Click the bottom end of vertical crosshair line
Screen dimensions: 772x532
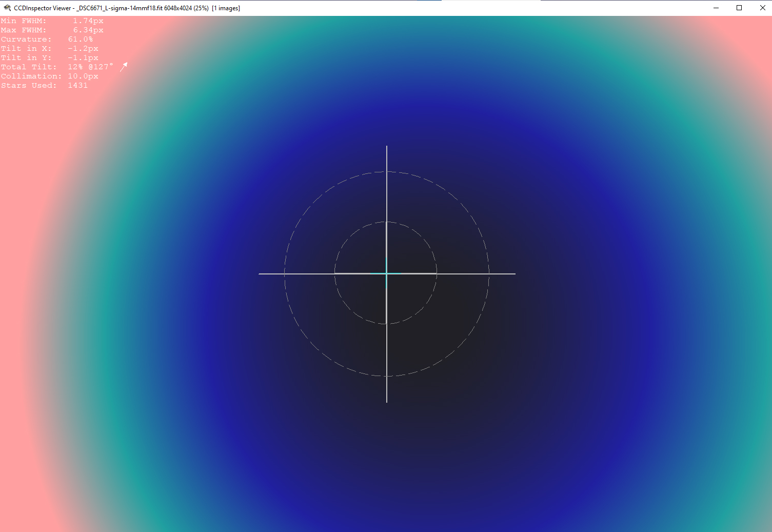click(x=387, y=401)
